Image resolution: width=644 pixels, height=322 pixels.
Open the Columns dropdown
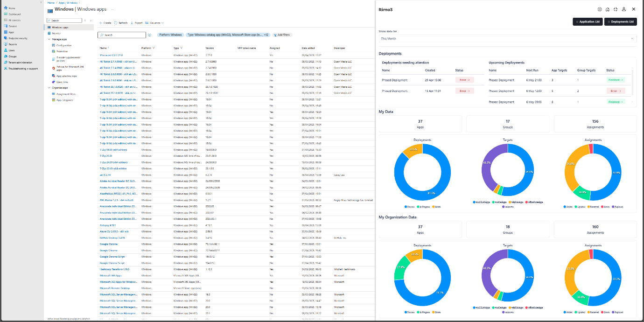click(154, 23)
